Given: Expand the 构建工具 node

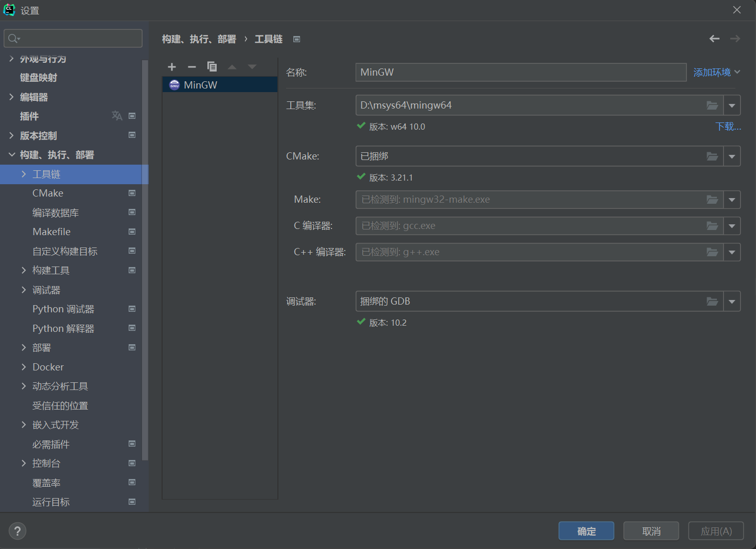Looking at the screenshot, I should point(24,270).
